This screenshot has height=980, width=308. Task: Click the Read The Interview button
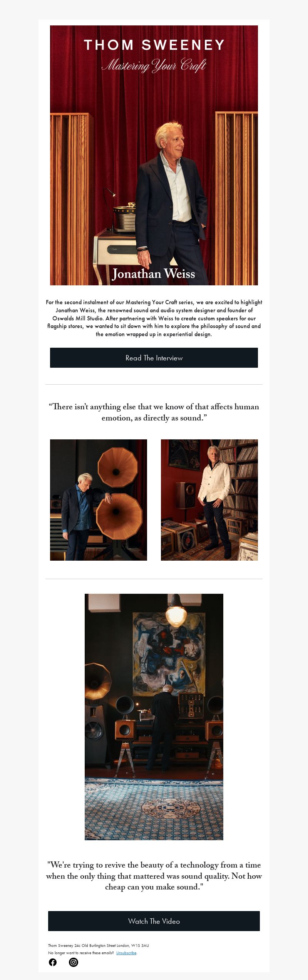[154, 358]
